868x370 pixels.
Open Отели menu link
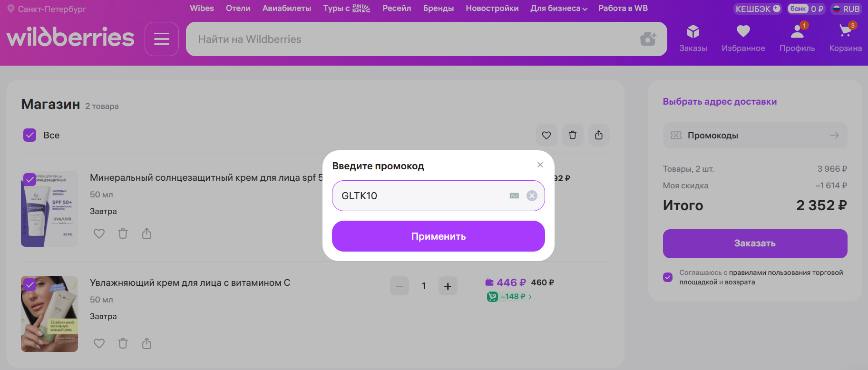[x=238, y=8]
